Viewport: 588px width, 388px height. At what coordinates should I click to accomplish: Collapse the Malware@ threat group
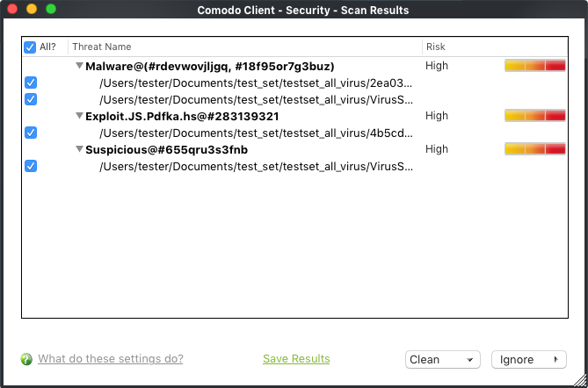[x=79, y=66]
